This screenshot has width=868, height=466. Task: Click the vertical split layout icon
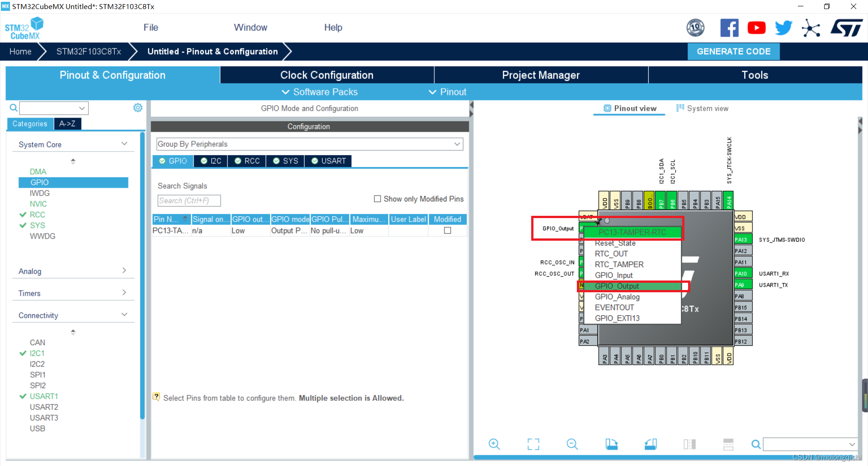point(689,444)
